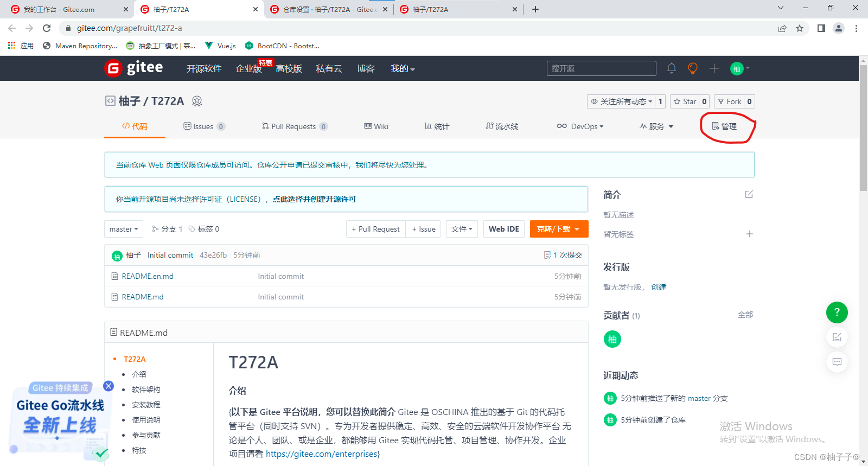Click the + Issue button

point(423,229)
